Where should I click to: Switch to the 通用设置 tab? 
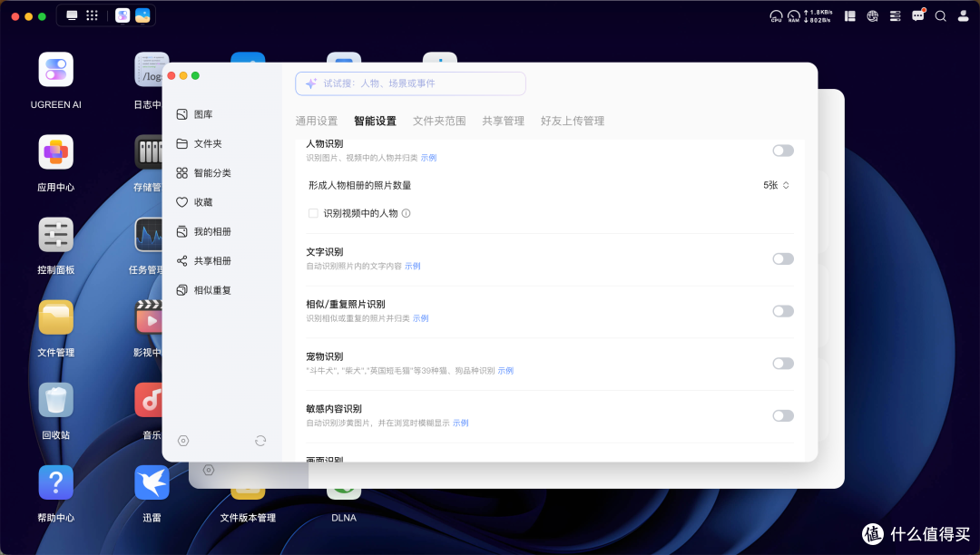[317, 122]
